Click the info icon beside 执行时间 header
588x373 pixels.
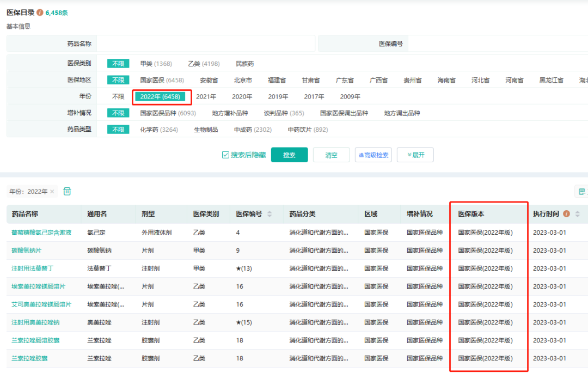567,214
